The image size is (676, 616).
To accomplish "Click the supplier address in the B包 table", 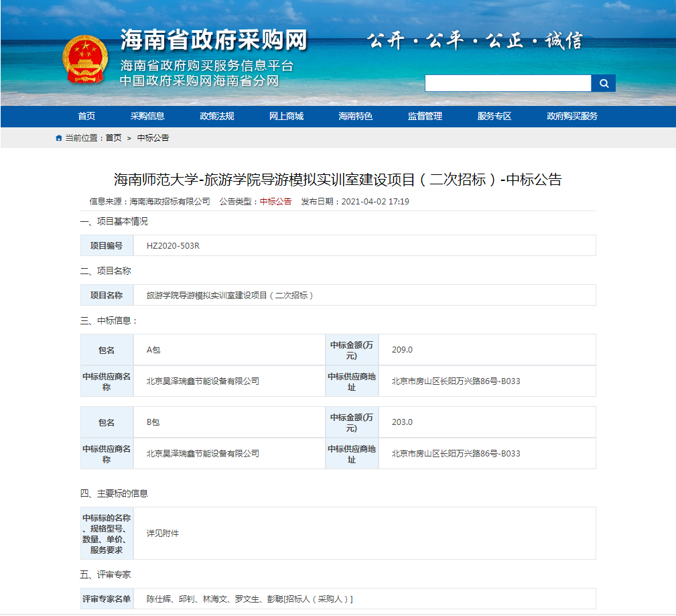I will point(456,454).
